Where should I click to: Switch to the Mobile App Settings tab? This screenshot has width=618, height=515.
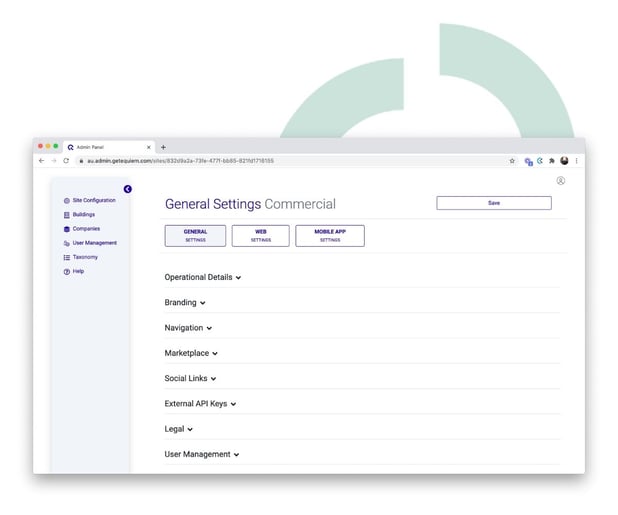coord(329,235)
